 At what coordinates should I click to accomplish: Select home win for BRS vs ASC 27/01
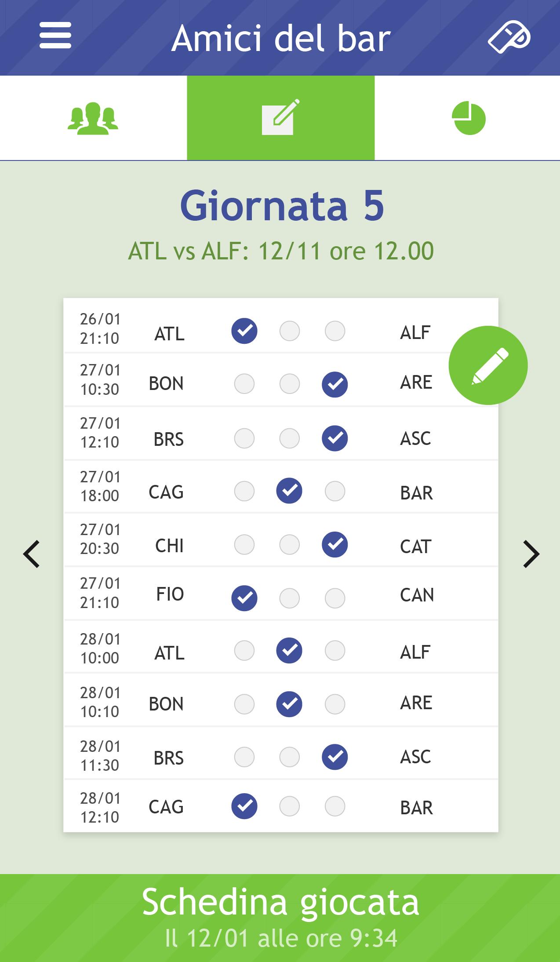coord(244,438)
